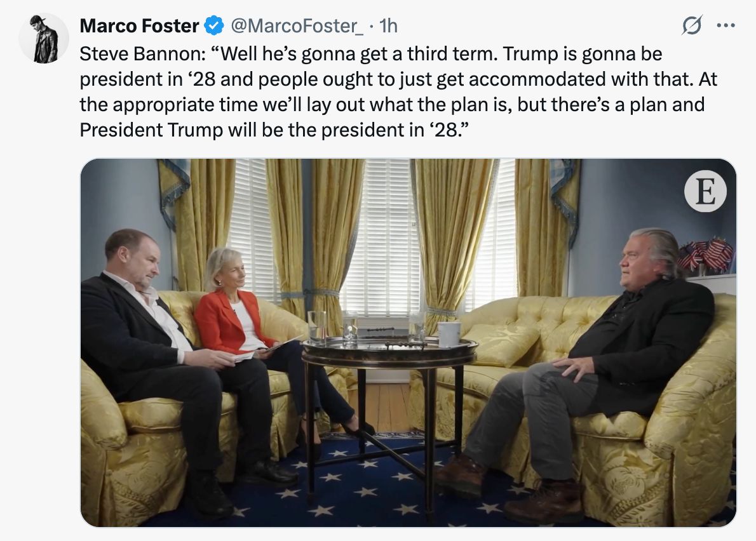Click the small American flags in the video

706,253
